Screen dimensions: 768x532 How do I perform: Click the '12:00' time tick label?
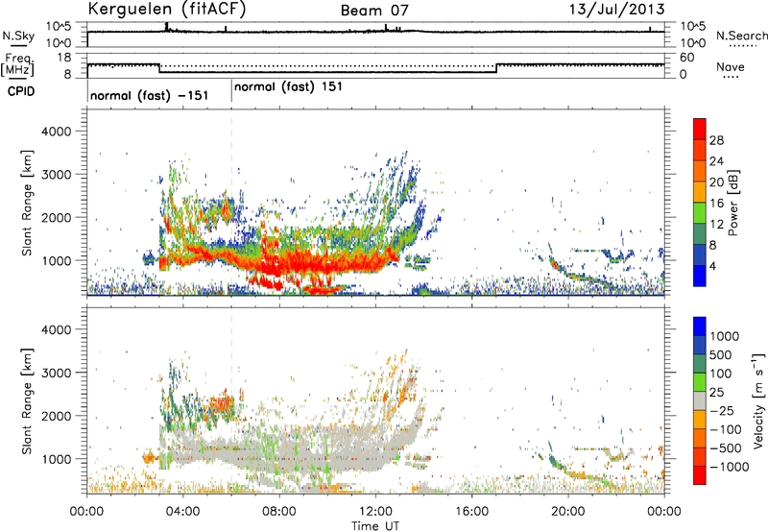pos(375,512)
